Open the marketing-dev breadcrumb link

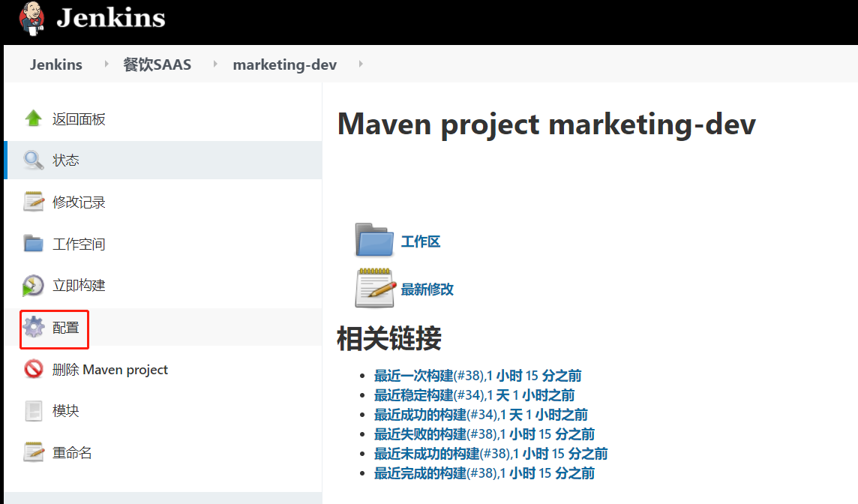(284, 64)
